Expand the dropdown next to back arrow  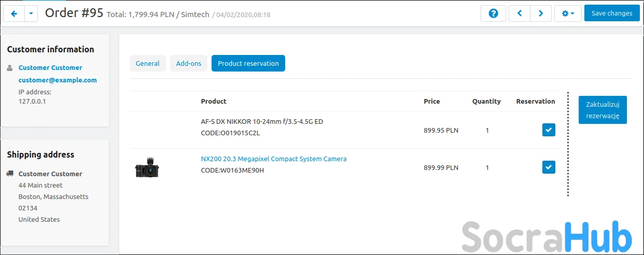coord(31,13)
